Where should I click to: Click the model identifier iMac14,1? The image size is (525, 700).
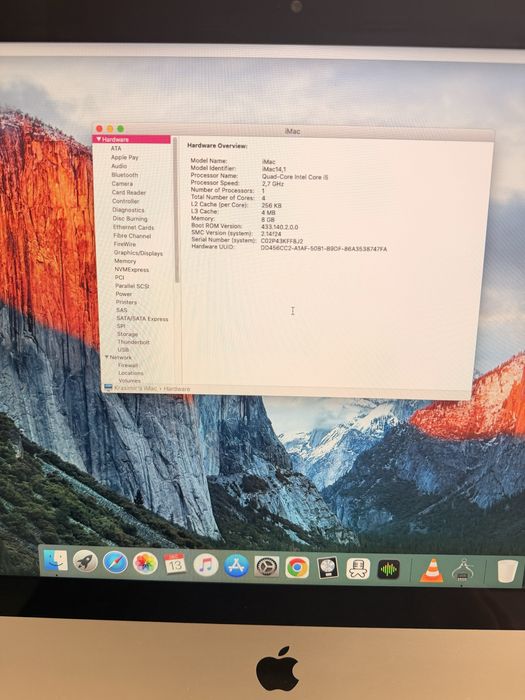[274, 169]
